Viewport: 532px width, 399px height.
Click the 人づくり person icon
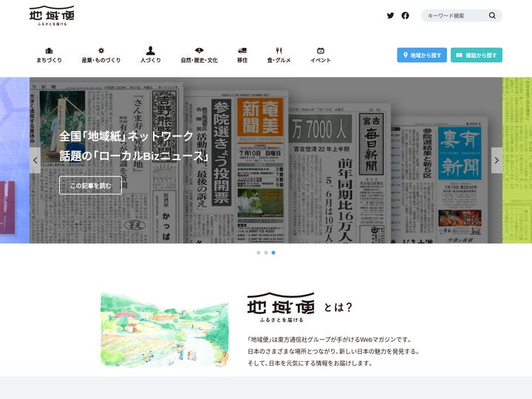coord(151,50)
